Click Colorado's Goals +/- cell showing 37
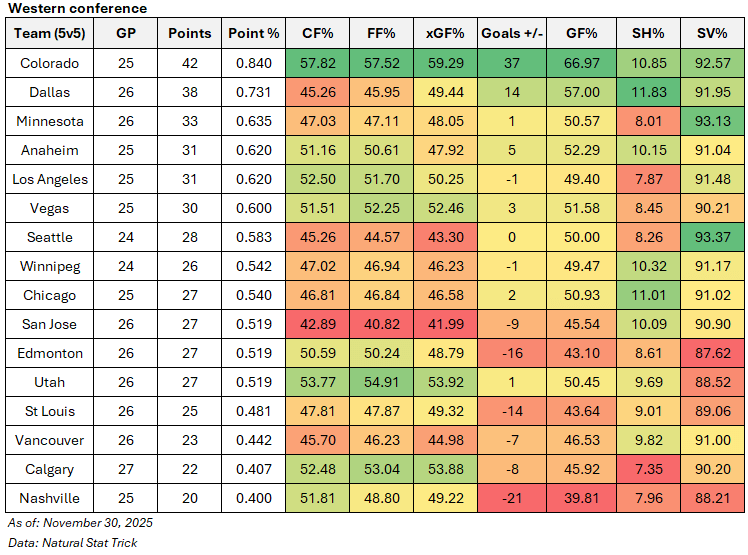This screenshot has height=555, width=748. tap(511, 63)
